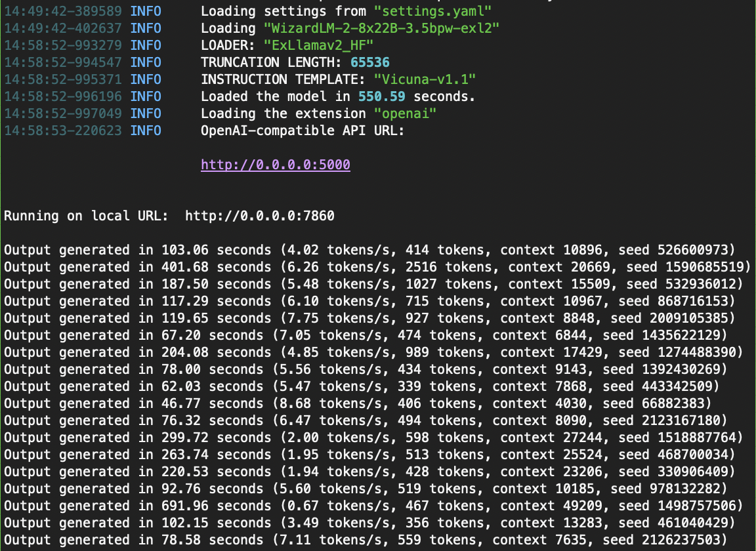
Task: Click the "Vicuna-v1.1" template name
Action: tap(425, 79)
